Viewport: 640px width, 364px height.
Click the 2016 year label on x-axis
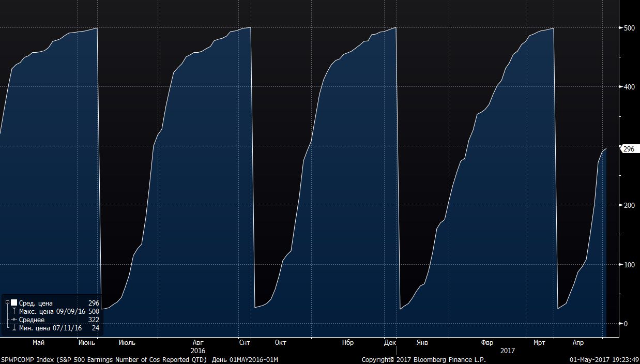[x=198, y=351]
